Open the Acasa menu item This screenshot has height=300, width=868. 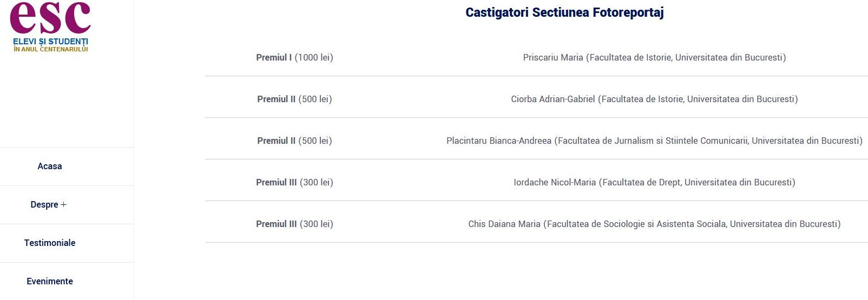click(x=50, y=166)
